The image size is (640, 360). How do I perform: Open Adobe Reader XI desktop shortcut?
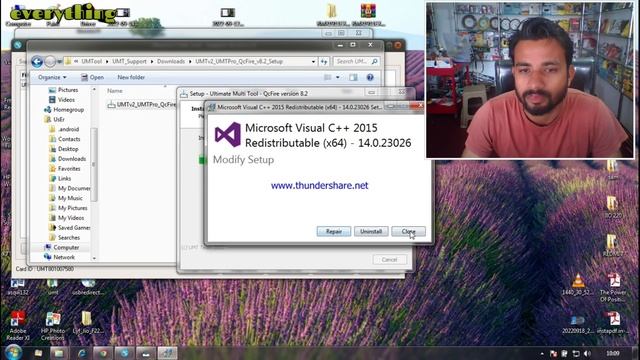pyautogui.click(x=18, y=325)
